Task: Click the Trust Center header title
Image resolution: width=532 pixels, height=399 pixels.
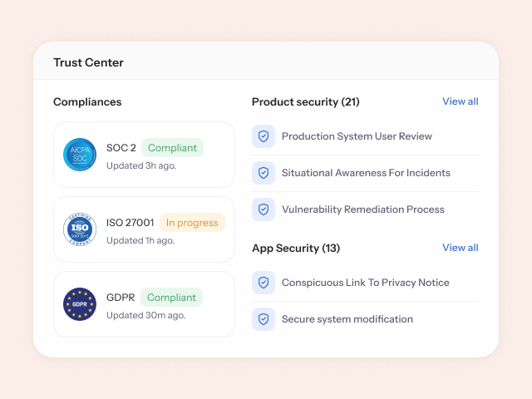Action: pos(88,62)
